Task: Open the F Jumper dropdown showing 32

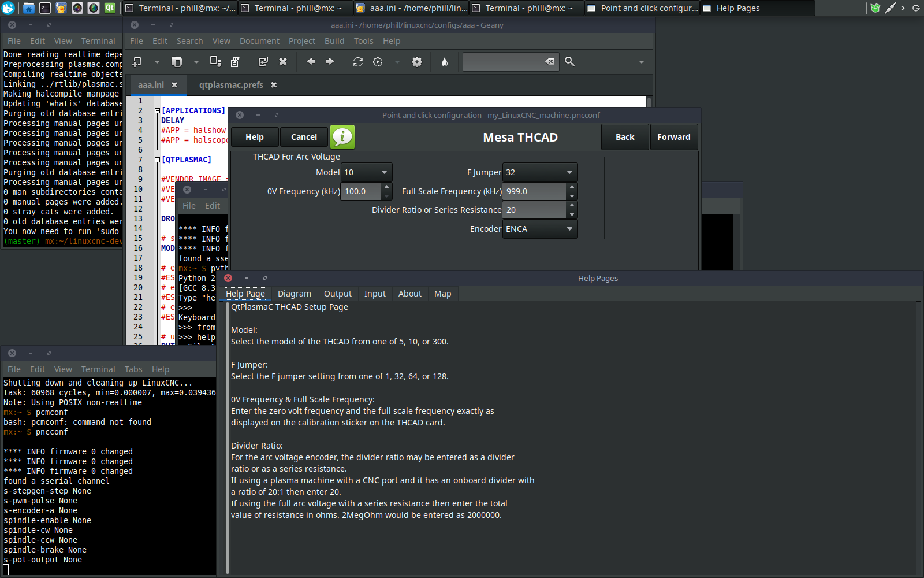Action: point(540,172)
